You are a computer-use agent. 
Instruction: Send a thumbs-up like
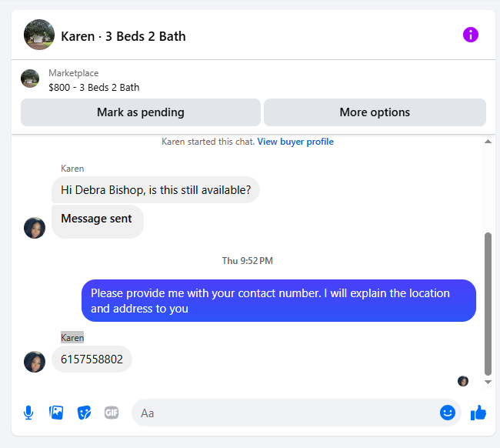pos(478,413)
